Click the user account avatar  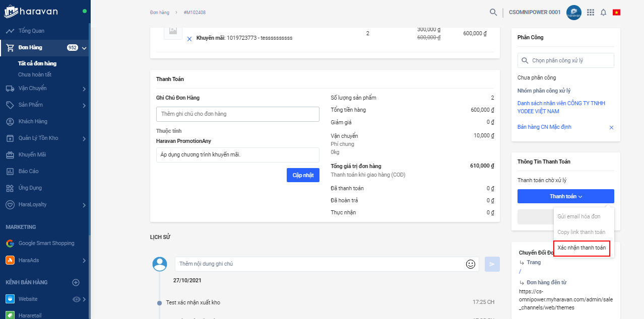point(573,13)
